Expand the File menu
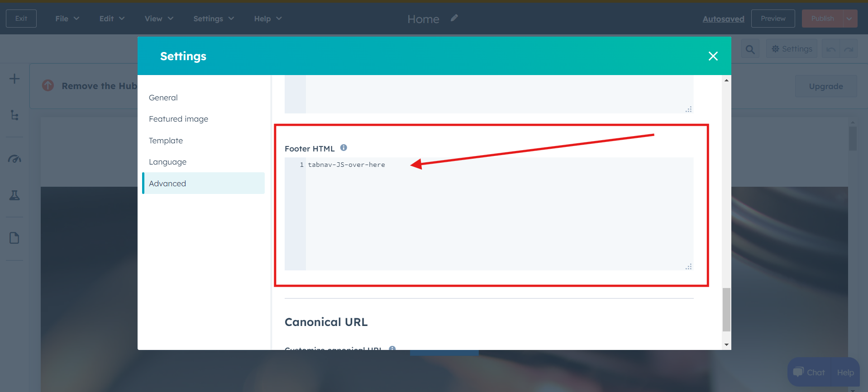The height and width of the screenshot is (392, 868). (x=67, y=19)
